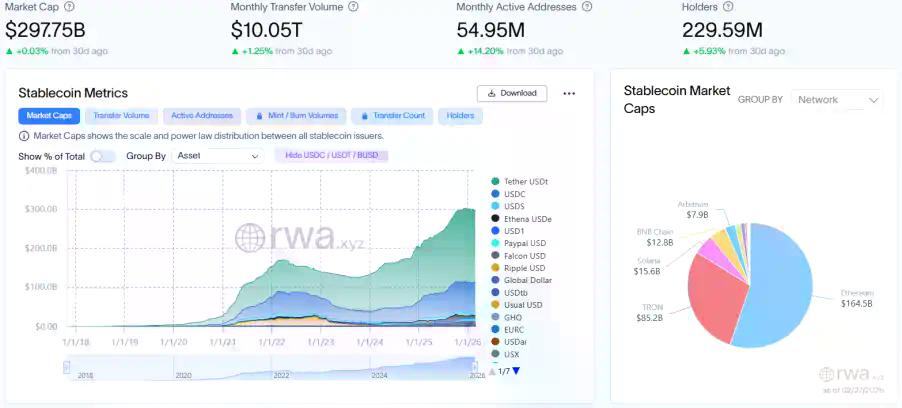Toggle the Show % of Total switch

[102, 156]
